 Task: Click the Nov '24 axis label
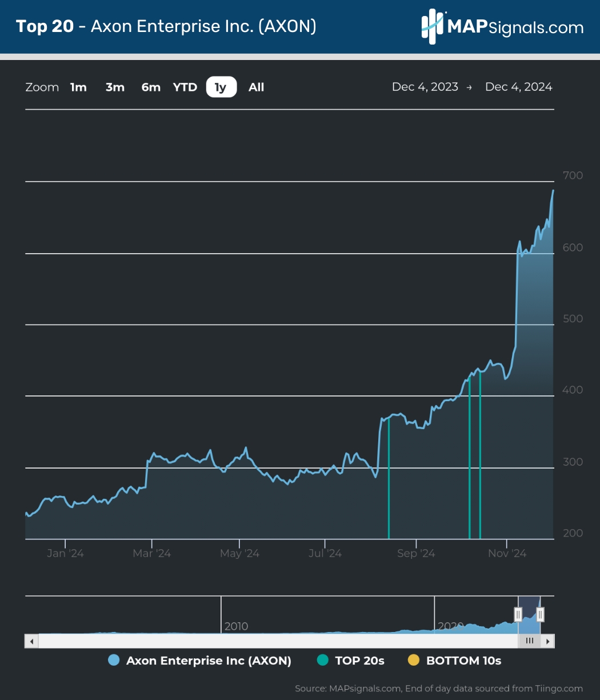507,553
